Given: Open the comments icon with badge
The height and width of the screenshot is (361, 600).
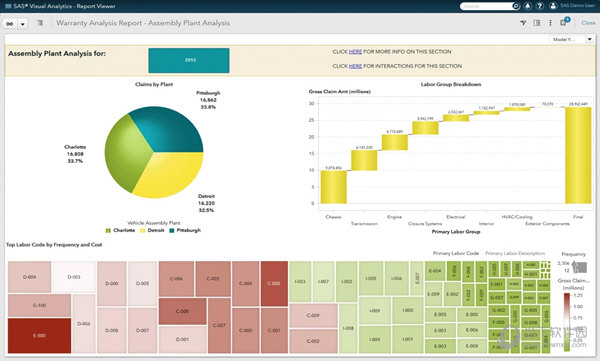Looking at the screenshot, I should point(564,22).
